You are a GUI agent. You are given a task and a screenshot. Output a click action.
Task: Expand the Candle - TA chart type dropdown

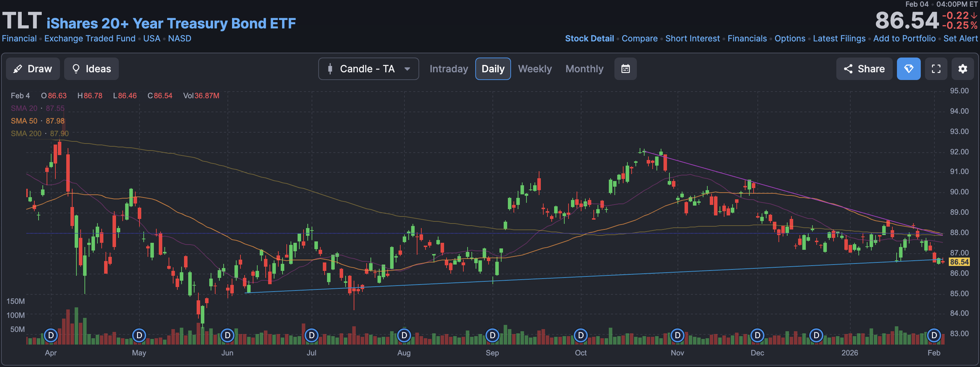368,69
